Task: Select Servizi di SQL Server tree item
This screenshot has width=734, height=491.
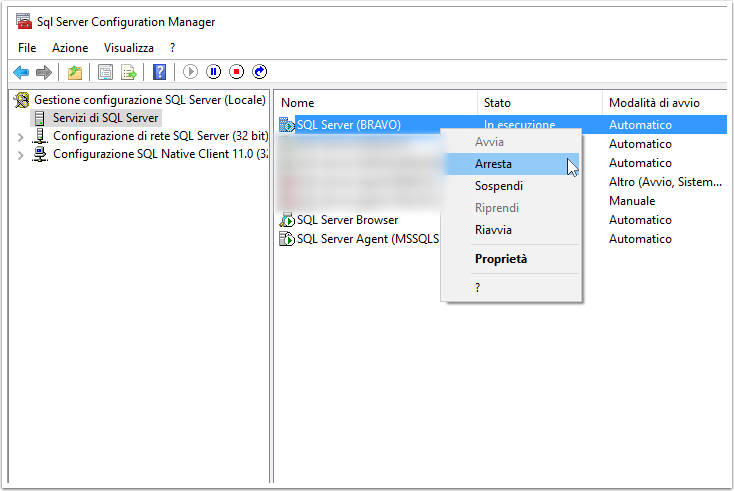Action: pyautogui.click(x=105, y=118)
